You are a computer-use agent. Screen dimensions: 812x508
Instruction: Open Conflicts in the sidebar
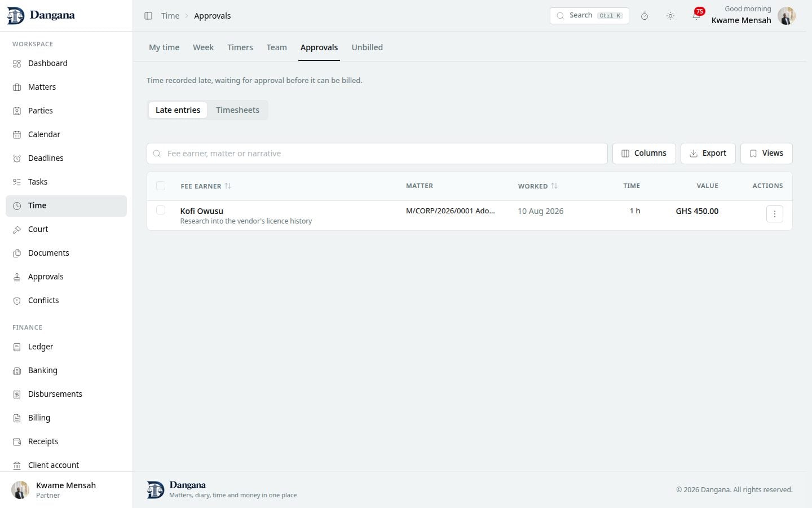[66, 300]
